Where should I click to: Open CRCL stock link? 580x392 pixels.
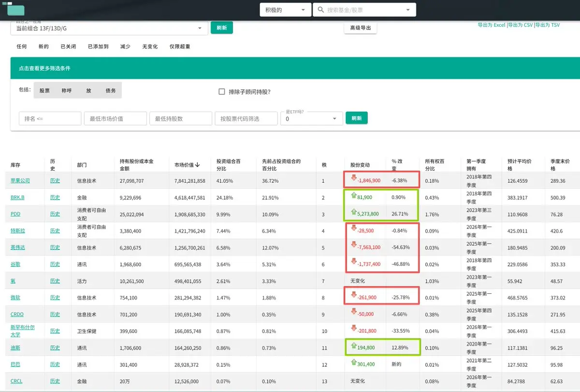coord(16,381)
